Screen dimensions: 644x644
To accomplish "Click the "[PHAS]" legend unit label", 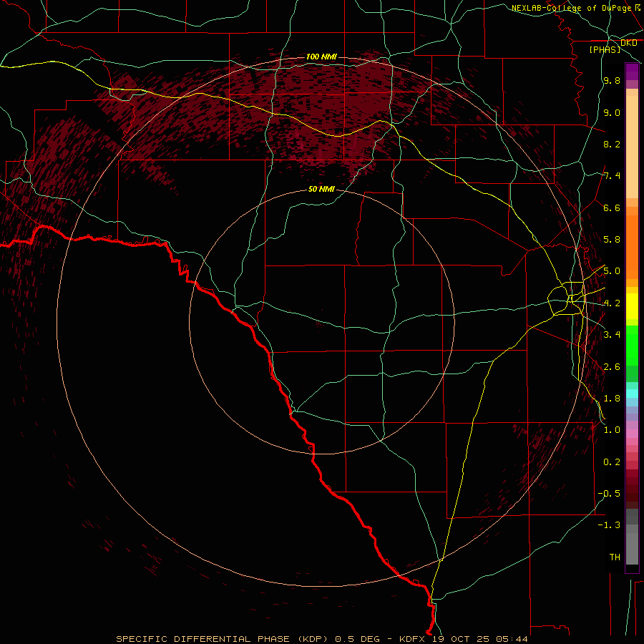I will click(605, 49).
